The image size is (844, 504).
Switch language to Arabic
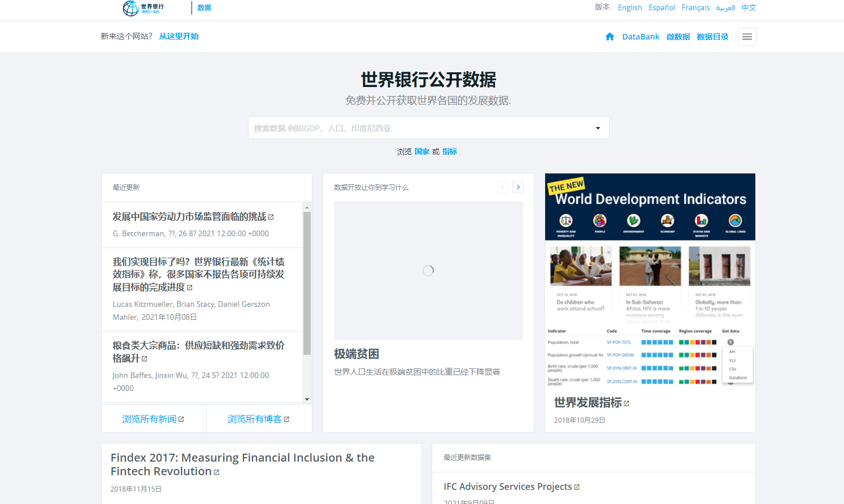725,7
